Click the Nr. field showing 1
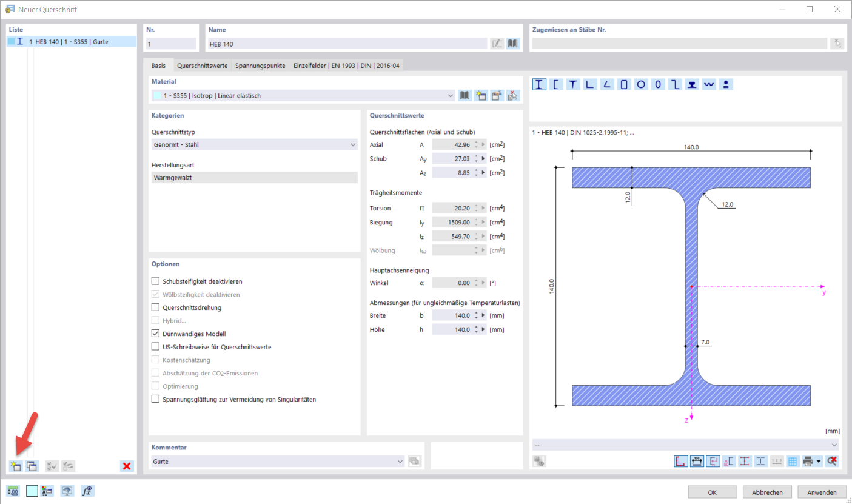This screenshot has height=504, width=852. (171, 44)
